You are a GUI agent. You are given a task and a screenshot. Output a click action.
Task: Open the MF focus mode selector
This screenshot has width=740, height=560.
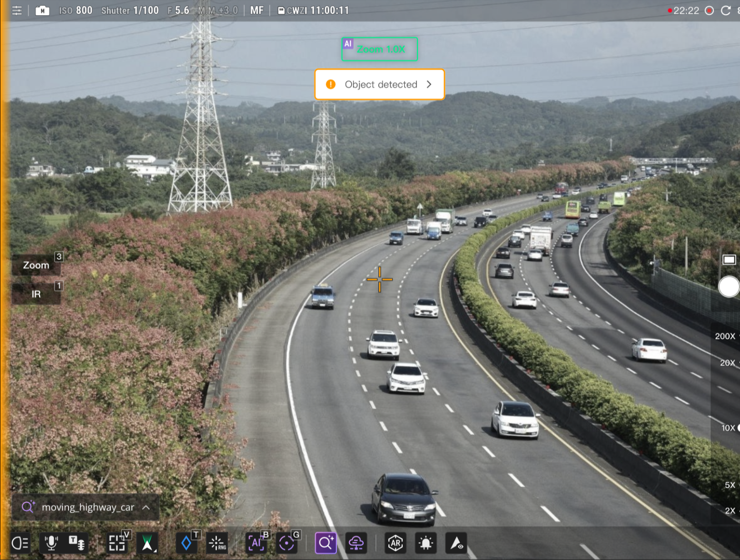pyautogui.click(x=257, y=10)
